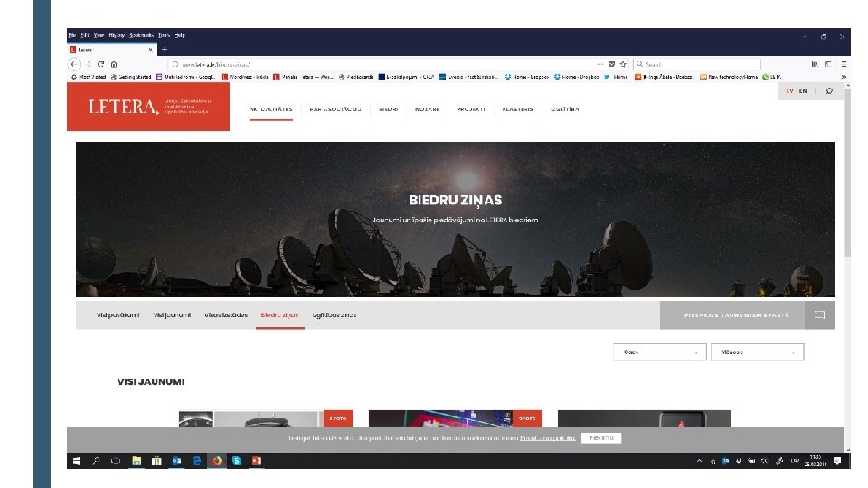Bookmark this page with the star icon
This screenshot has height=488, width=868.
[x=623, y=64]
